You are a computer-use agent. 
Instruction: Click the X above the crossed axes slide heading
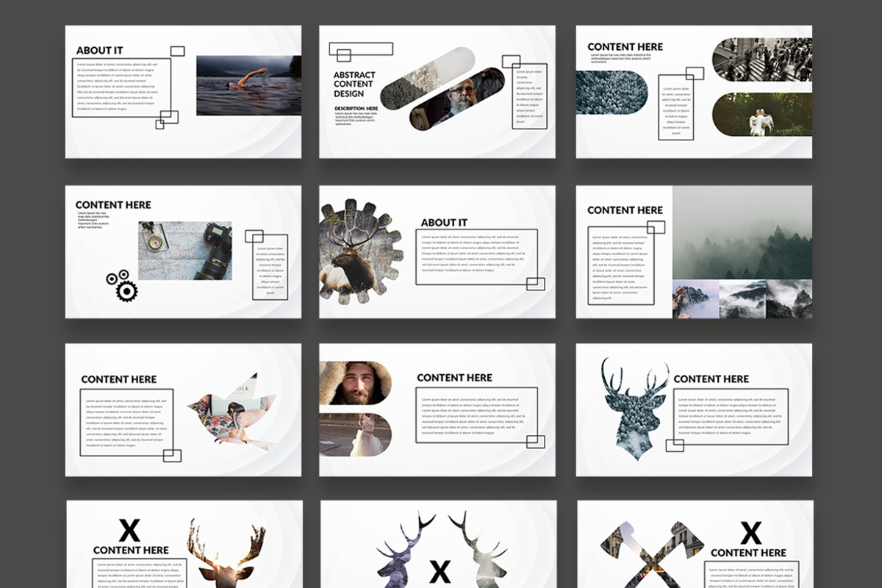(x=750, y=532)
